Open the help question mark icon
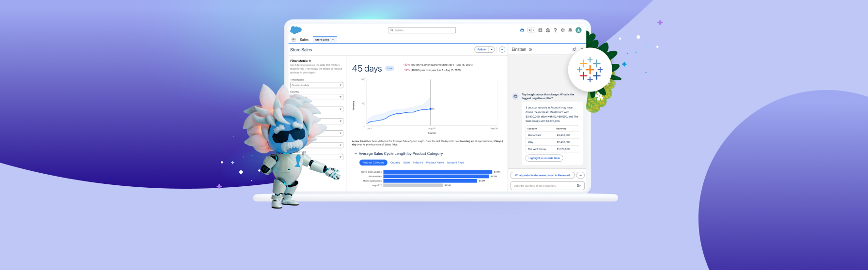 tap(555, 30)
